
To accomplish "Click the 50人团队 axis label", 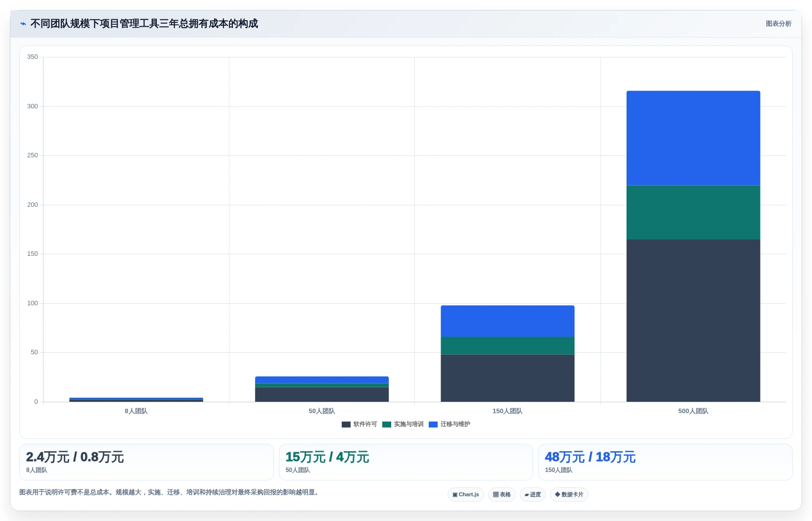I will [x=322, y=411].
